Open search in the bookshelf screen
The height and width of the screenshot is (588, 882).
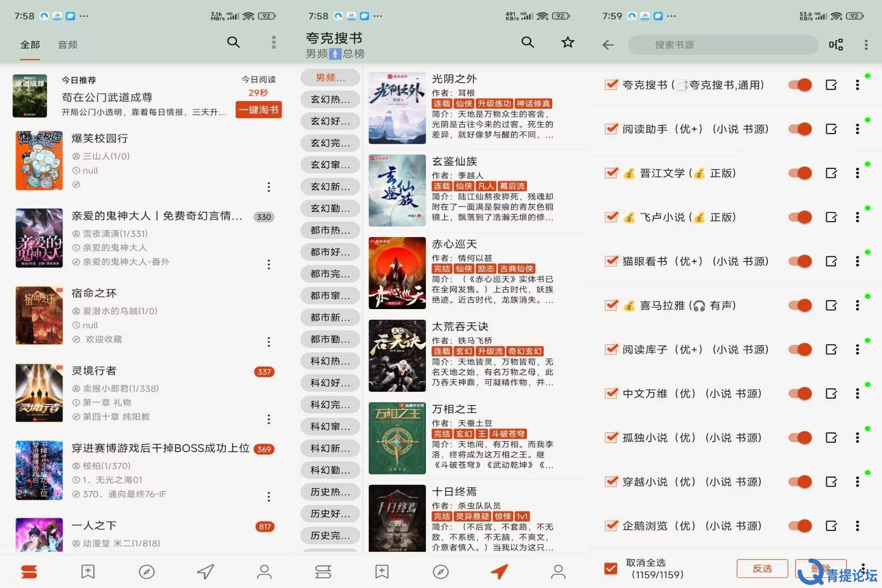click(233, 42)
